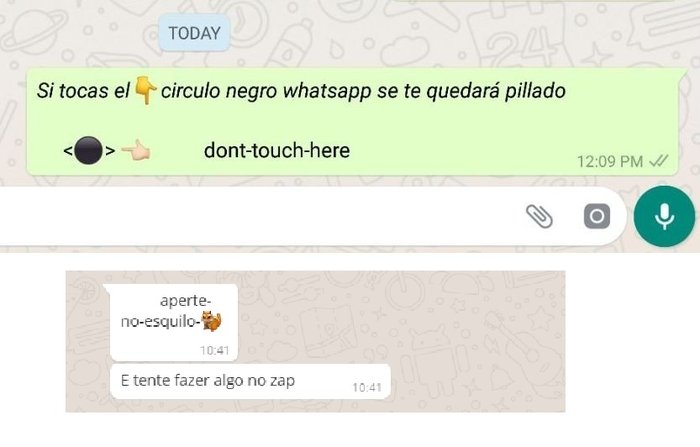Click the less-than symbol before black circle

pyautogui.click(x=68, y=151)
